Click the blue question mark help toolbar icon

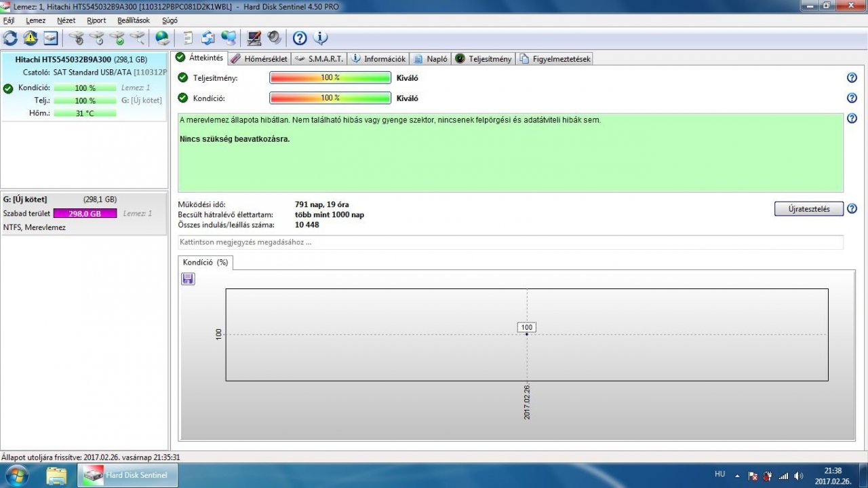[x=300, y=38]
